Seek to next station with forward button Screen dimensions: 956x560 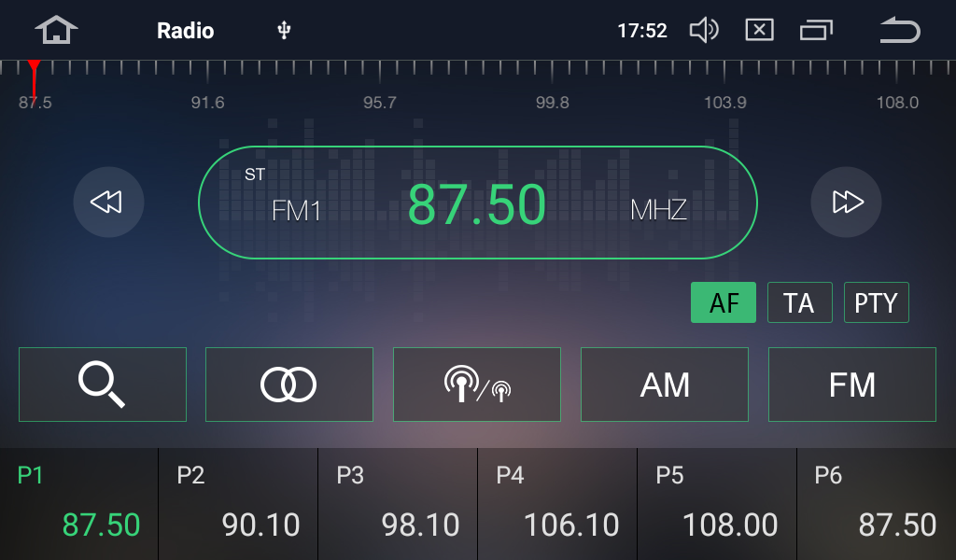click(x=846, y=202)
